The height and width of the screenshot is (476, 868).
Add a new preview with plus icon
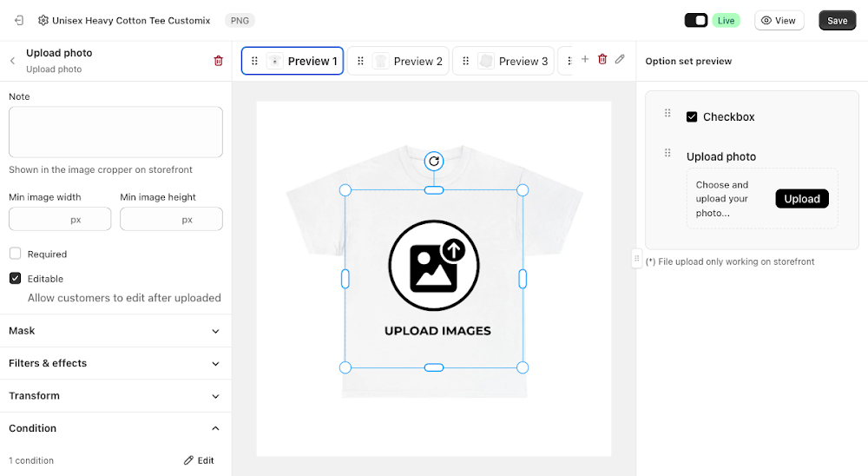(x=584, y=59)
